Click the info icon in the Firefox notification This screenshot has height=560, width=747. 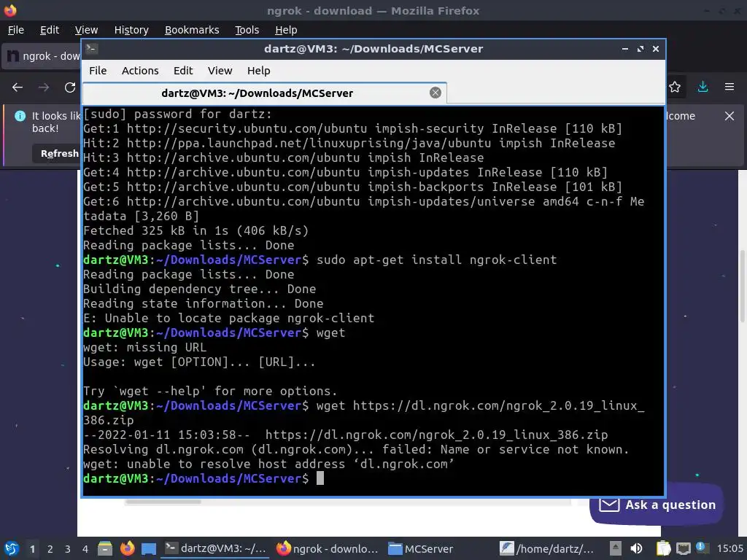(x=20, y=116)
